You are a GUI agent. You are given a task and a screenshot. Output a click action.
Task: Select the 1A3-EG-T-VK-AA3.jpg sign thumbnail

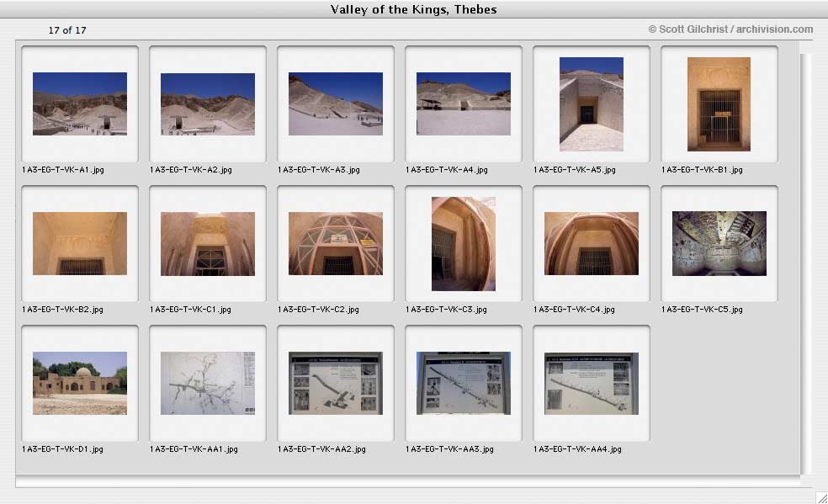(x=463, y=383)
